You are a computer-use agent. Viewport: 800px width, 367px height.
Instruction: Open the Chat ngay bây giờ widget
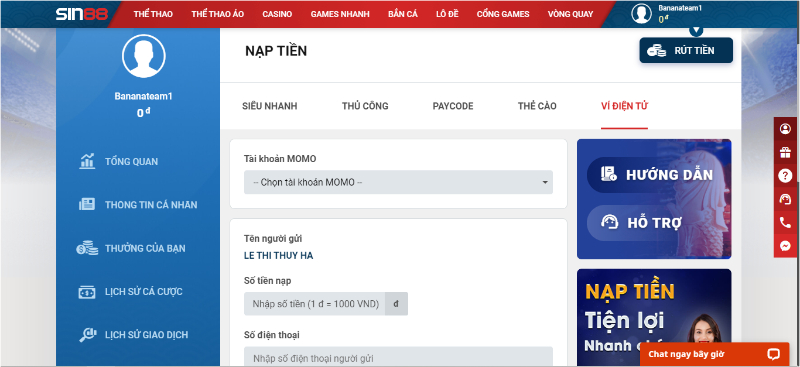(x=714, y=354)
